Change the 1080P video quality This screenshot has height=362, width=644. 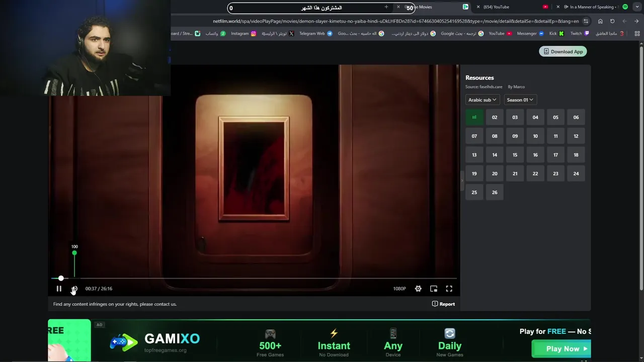click(x=399, y=289)
